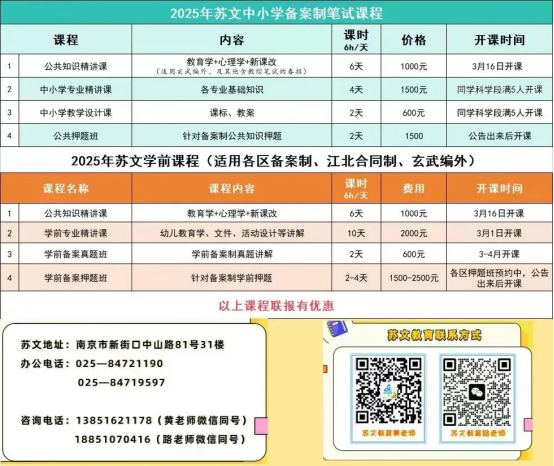This screenshot has height=466, width=554.
Task: Click the office phone 025—84721190
Action: pos(119,364)
